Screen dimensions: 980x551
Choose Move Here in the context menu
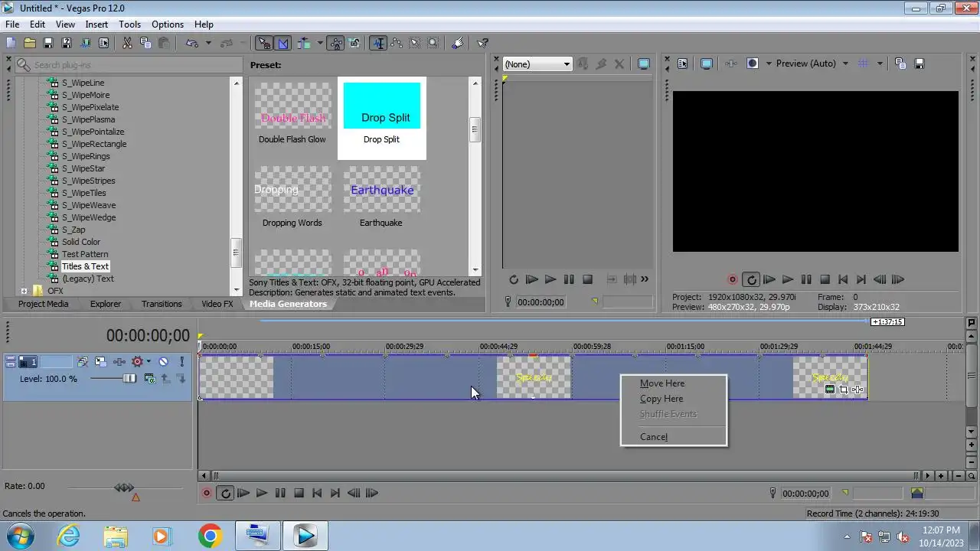(662, 383)
